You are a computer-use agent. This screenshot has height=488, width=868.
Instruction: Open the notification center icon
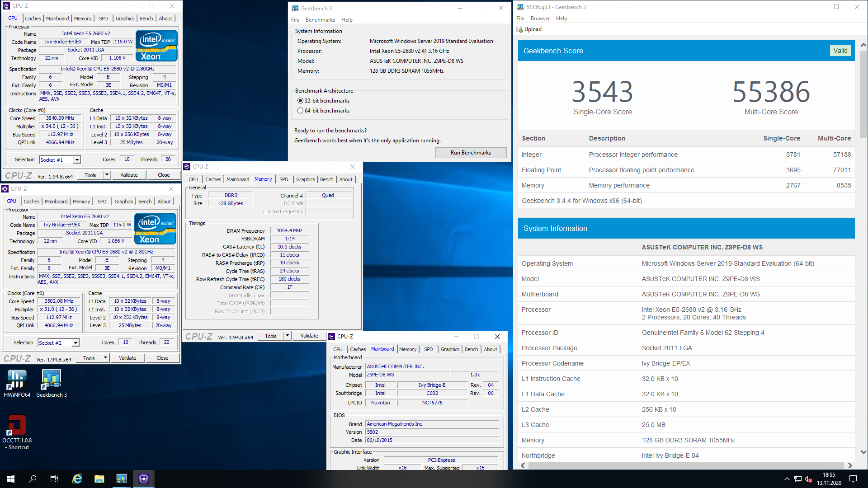853,479
